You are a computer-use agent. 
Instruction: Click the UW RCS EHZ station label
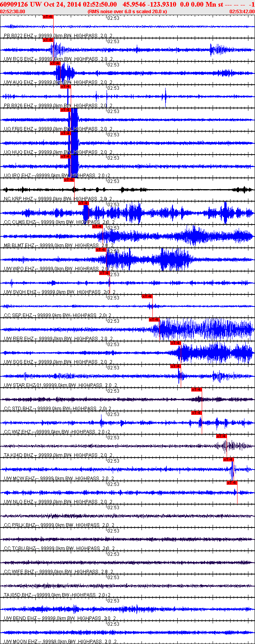(x=19, y=59)
